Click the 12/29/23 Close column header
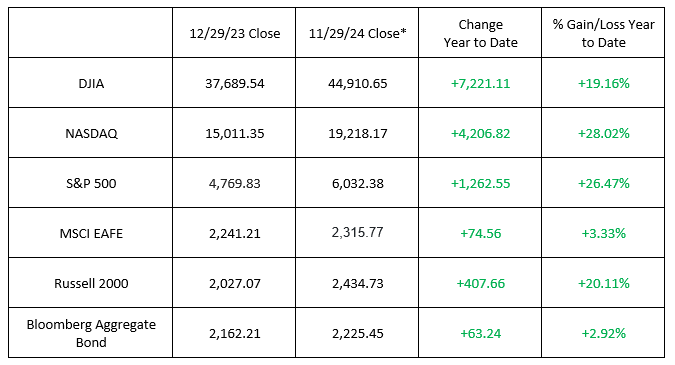675x365 pixels. pyautogui.click(x=235, y=33)
